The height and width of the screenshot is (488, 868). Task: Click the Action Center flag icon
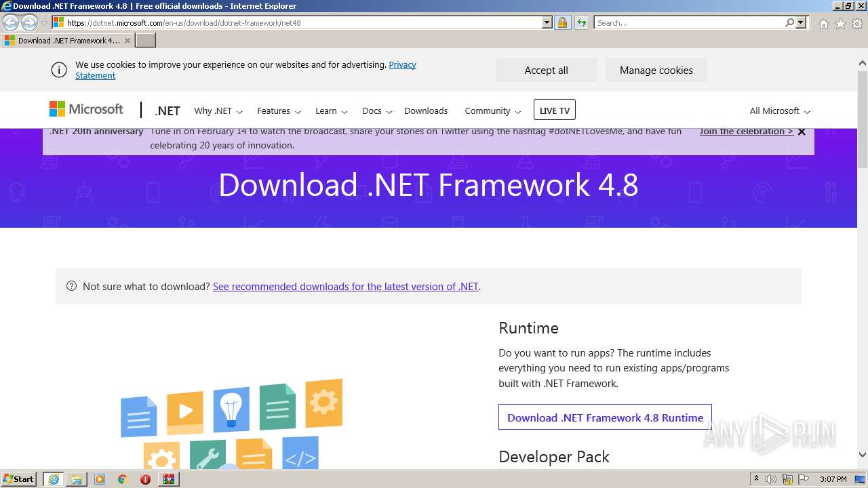(804, 479)
